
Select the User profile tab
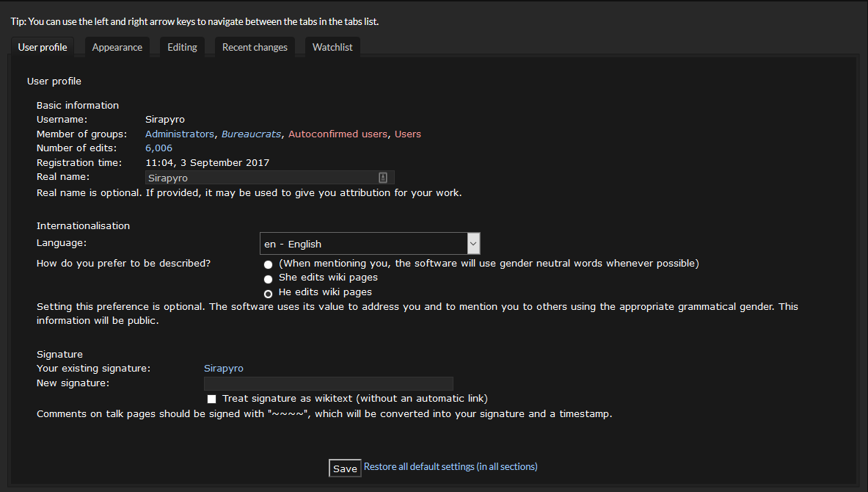pyautogui.click(x=43, y=47)
